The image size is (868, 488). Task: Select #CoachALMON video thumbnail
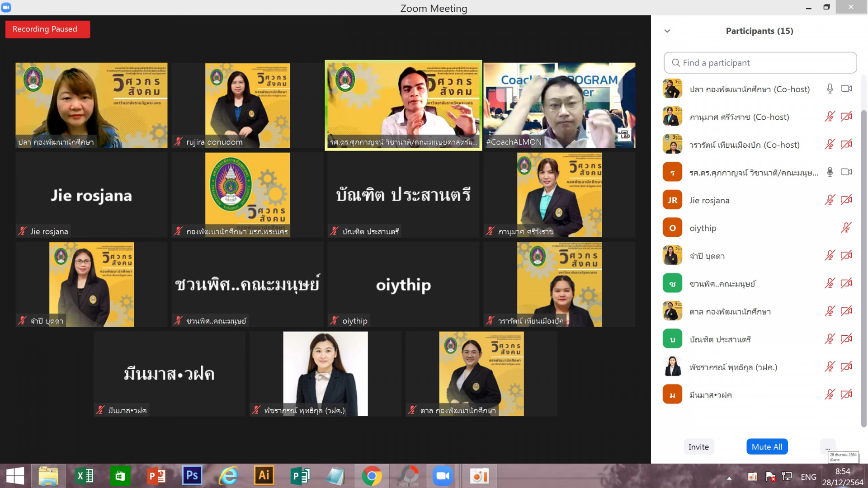coord(559,105)
